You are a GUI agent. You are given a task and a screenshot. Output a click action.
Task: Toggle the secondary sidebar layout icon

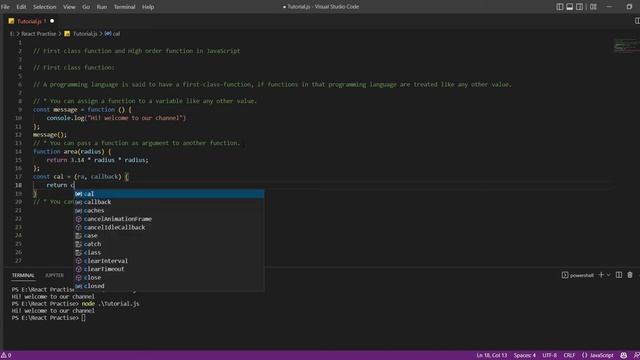coord(579,7)
